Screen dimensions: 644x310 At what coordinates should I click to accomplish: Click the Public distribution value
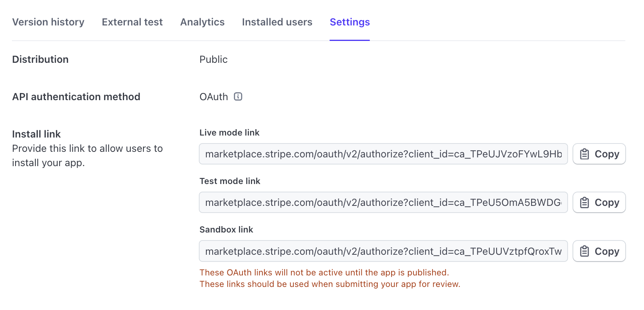click(x=213, y=60)
